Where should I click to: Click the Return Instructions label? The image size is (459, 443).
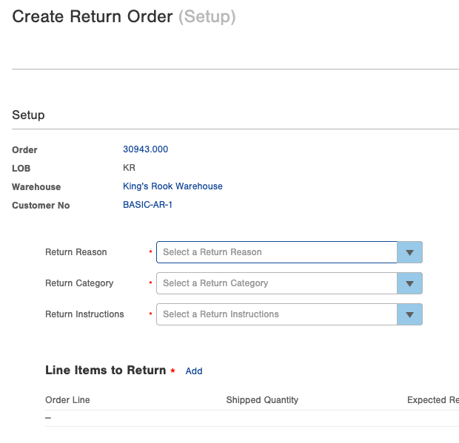click(x=85, y=314)
